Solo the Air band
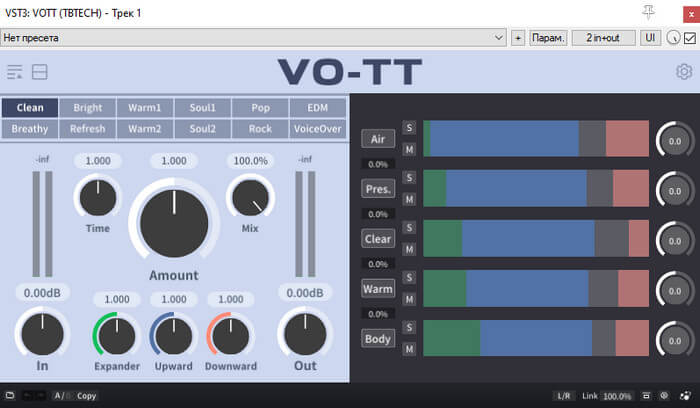 [409, 128]
